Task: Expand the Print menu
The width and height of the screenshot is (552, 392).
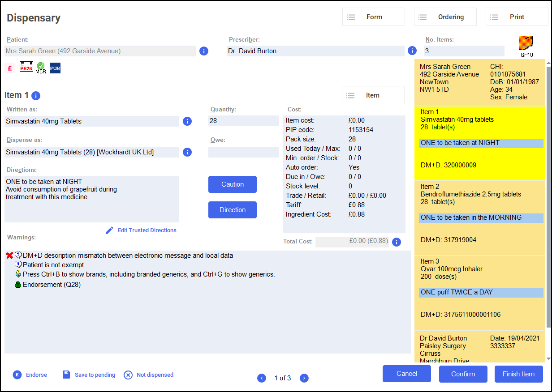Action: pyautogui.click(x=517, y=17)
